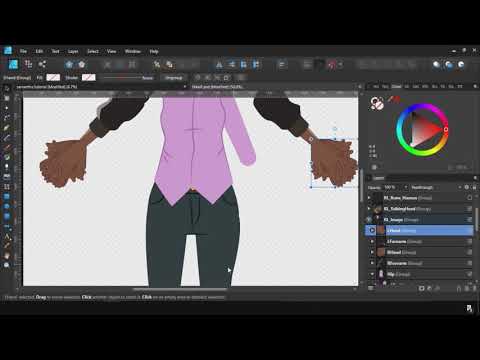
Task: Toggle visibility checkbox of LForearm layer
Action: click(469, 241)
